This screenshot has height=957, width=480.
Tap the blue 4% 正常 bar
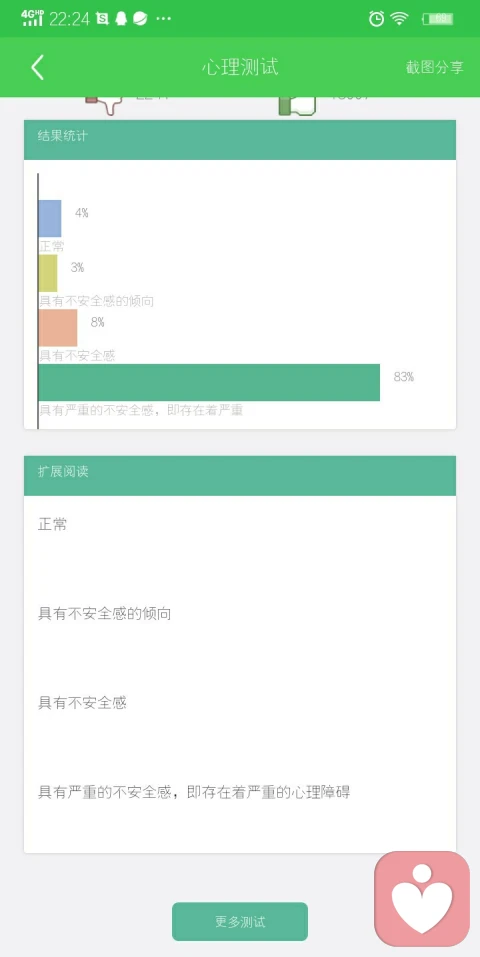click(x=50, y=218)
